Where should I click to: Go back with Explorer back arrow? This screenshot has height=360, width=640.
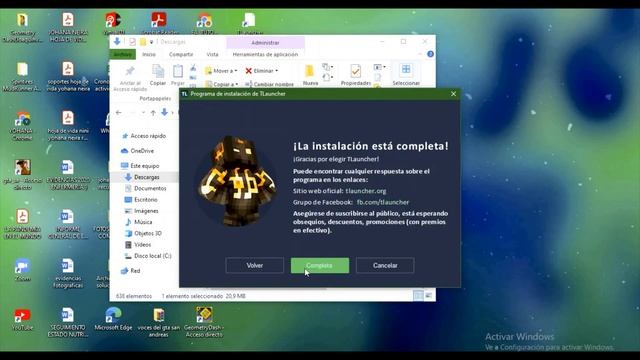pyautogui.click(x=119, y=112)
